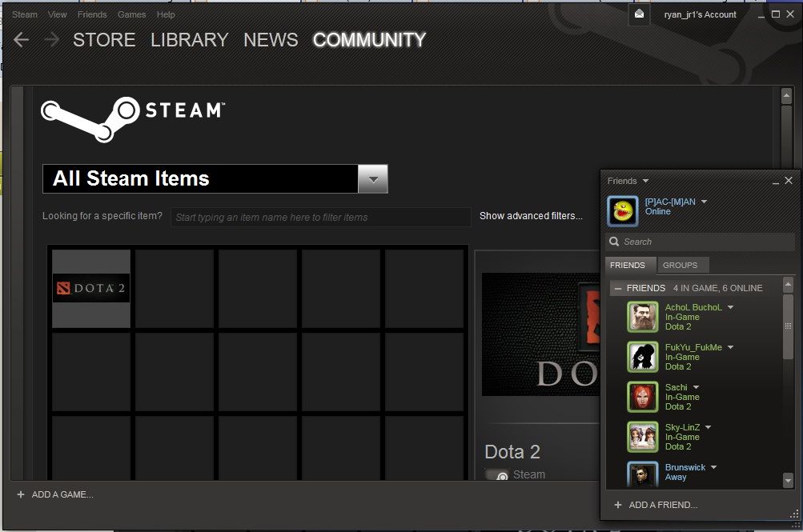803x532 pixels.
Task: Click the Brunswick friend name
Action: pyautogui.click(x=685, y=467)
